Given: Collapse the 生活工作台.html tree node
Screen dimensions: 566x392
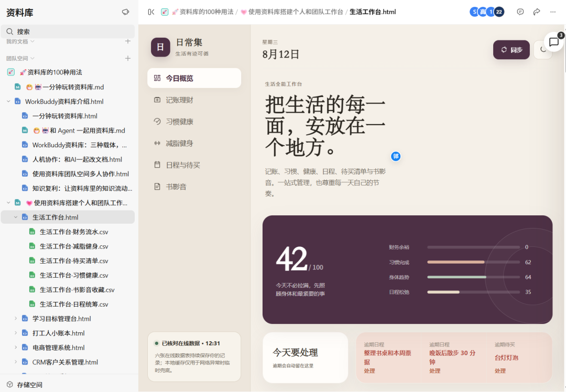Looking at the screenshot, I should click(x=16, y=217).
